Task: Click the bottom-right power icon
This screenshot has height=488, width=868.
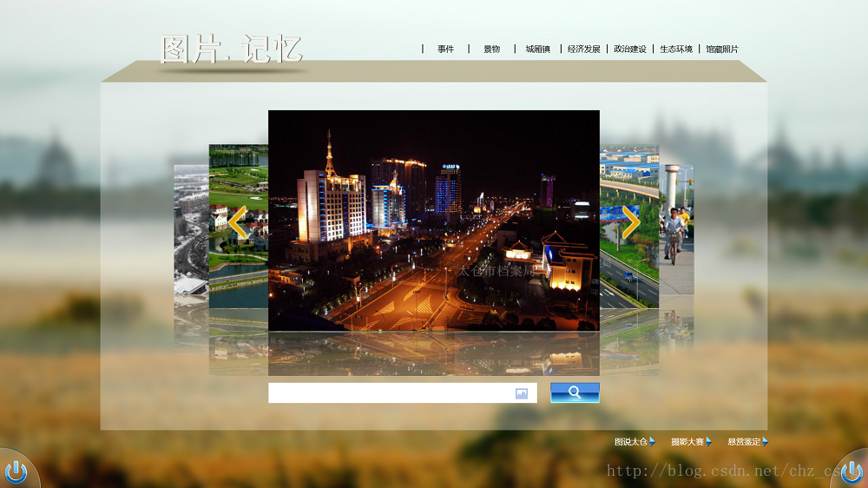Action: click(852, 472)
